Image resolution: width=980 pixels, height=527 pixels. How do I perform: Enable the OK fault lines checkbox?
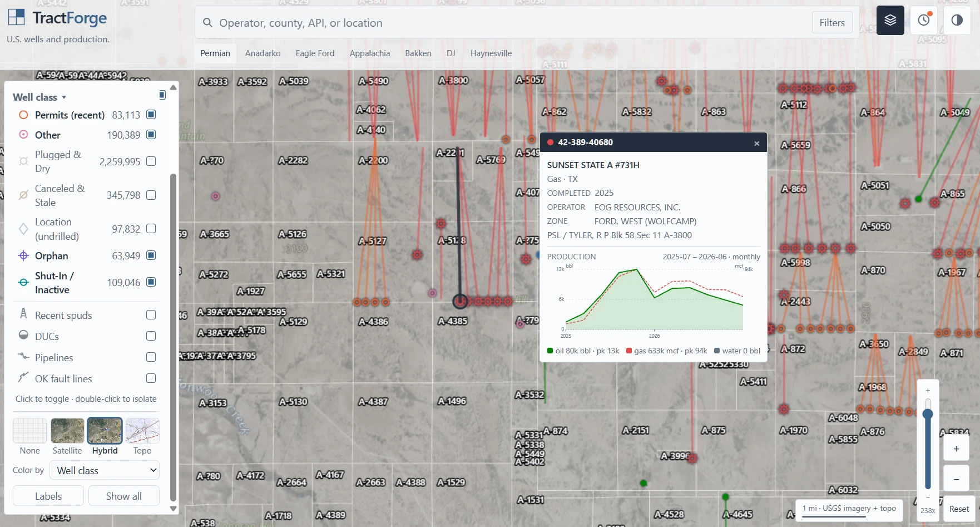(x=151, y=378)
